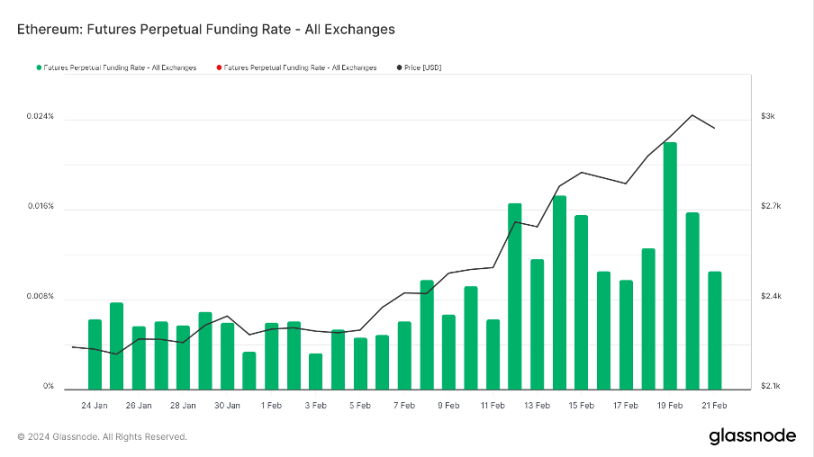Click the green bar above 7 Feb
The height and width of the screenshot is (457, 814).
tap(404, 356)
